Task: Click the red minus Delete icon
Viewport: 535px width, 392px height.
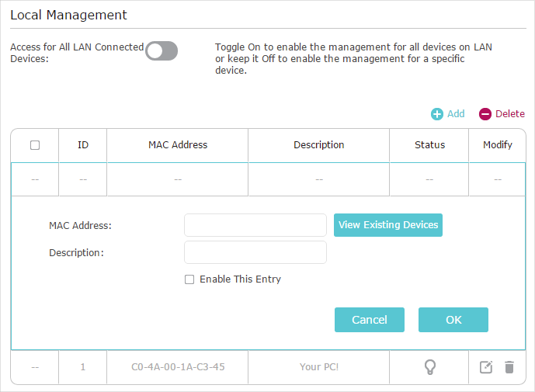Action: 485,114
